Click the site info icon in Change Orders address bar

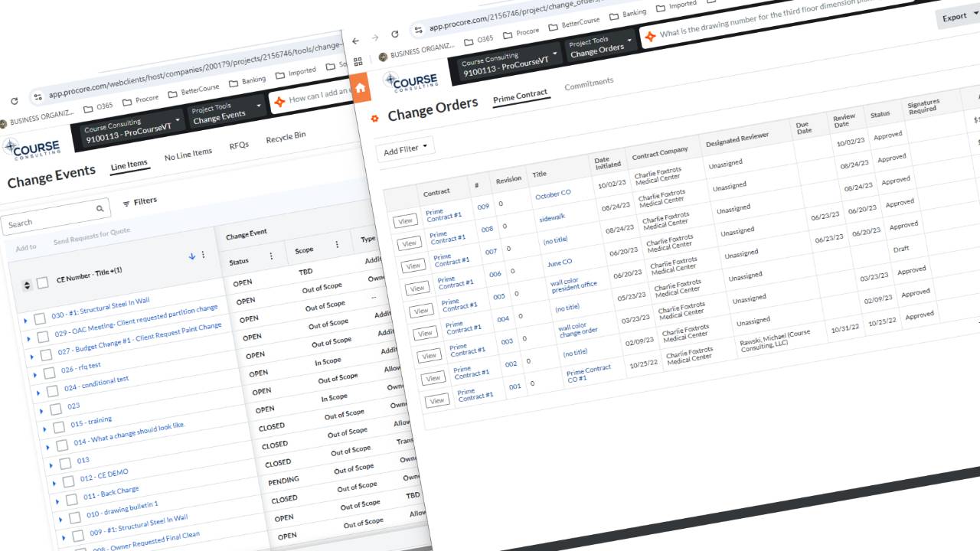tap(418, 31)
